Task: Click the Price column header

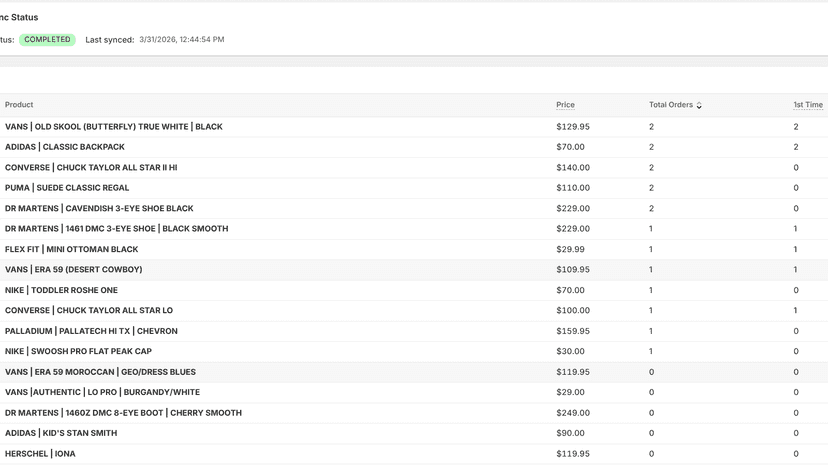Action: pos(565,105)
